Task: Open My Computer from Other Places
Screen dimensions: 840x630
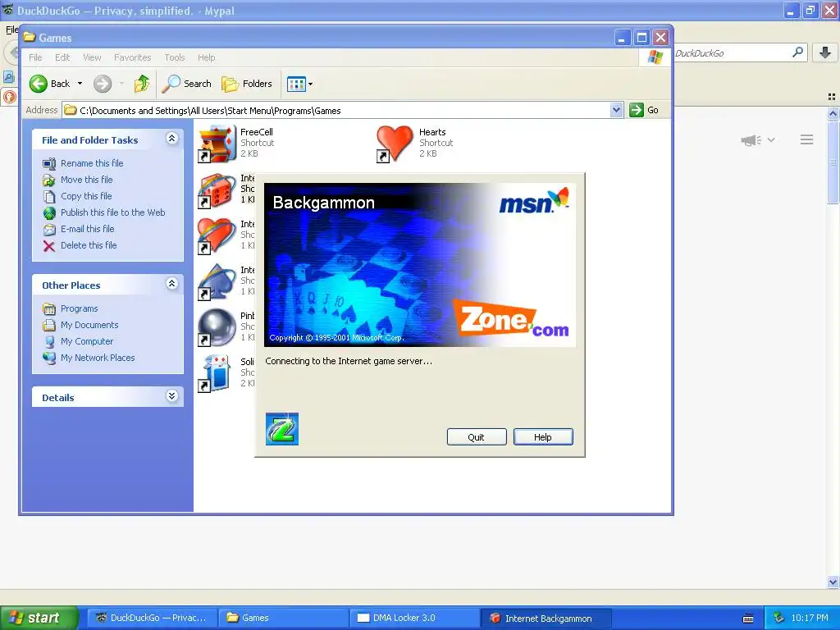Action: (87, 341)
